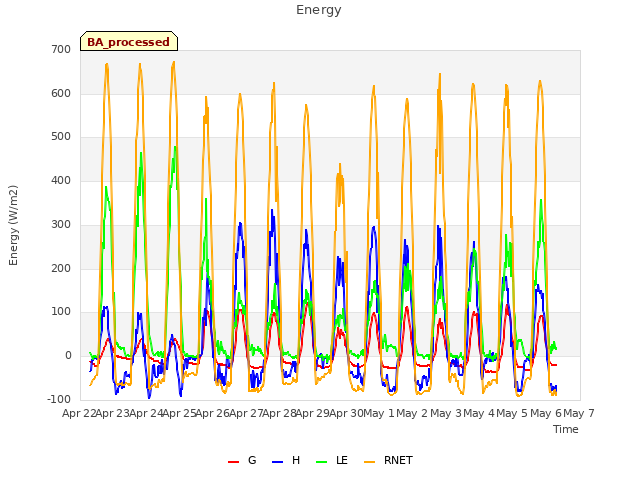This screenshot has height=480, width=640.
Task: Click the Apr 30 x-axis label
Action: [x=346, y=413]
